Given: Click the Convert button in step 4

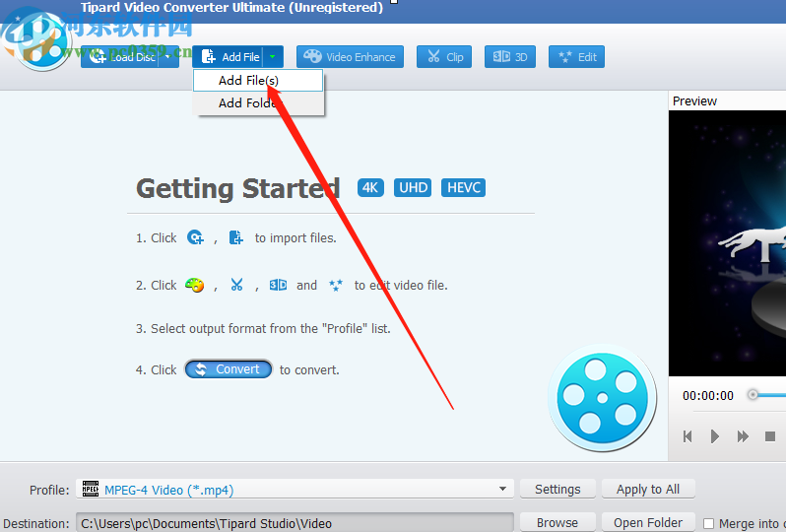Looking at the screenshot, I should coord(229,369).
